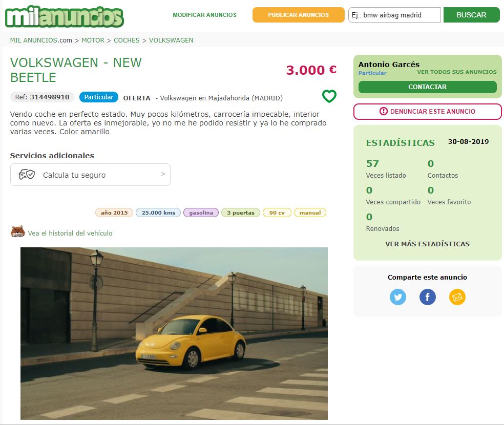Click the CONTACTAR button
This screenshot has width=504, height=425.
click(x=427, y=87)
